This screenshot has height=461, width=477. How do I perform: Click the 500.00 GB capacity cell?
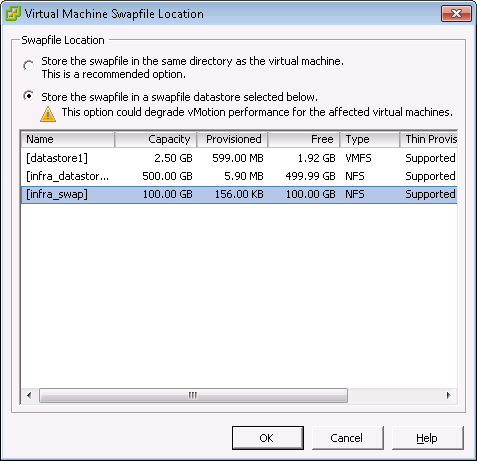point(167,176)
